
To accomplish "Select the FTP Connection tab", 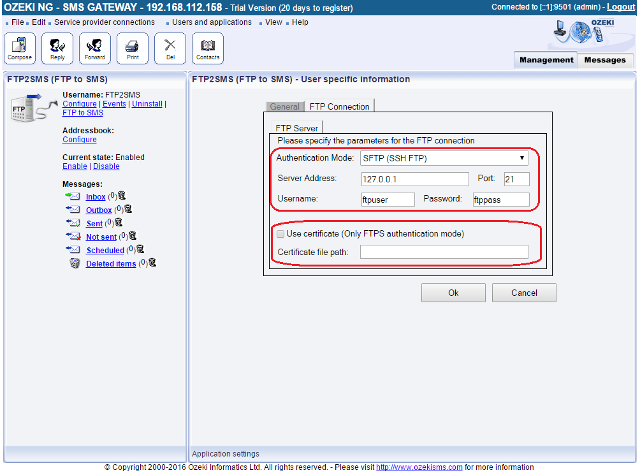I will [x=339, y=107].
